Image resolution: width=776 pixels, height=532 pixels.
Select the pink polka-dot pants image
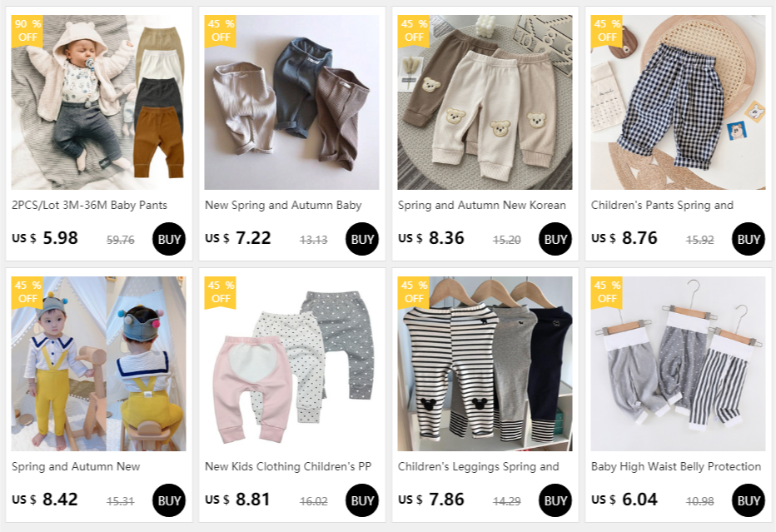291,363
